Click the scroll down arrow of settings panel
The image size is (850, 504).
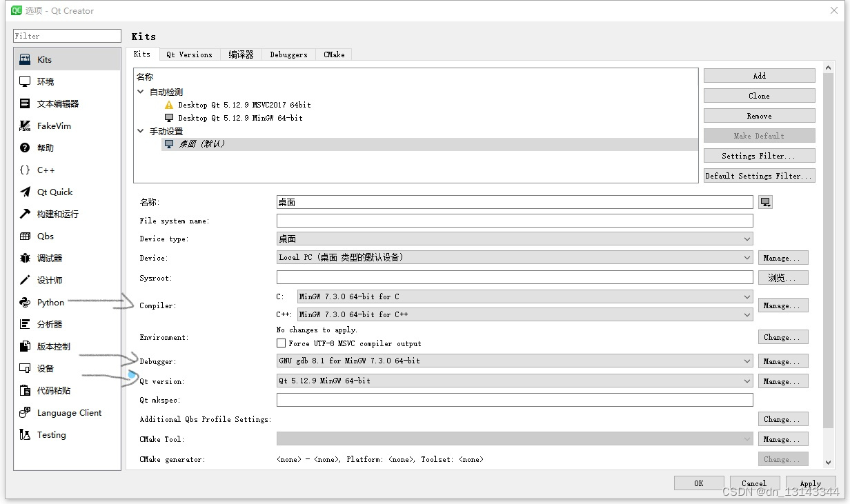(x=829, y=463)
